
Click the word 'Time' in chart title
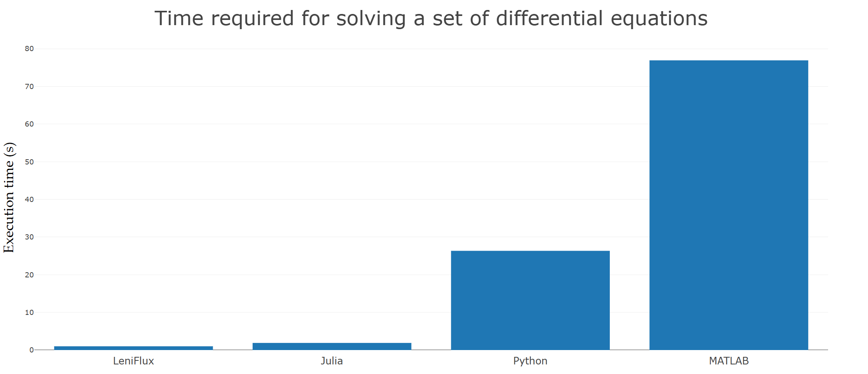[x=179, y=19]
